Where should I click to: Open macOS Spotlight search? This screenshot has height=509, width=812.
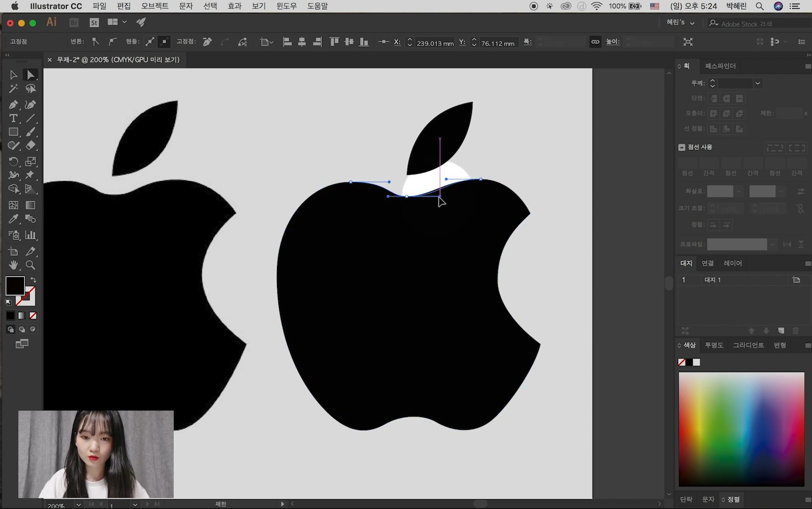pyautogui.click(x=759, y=6)
